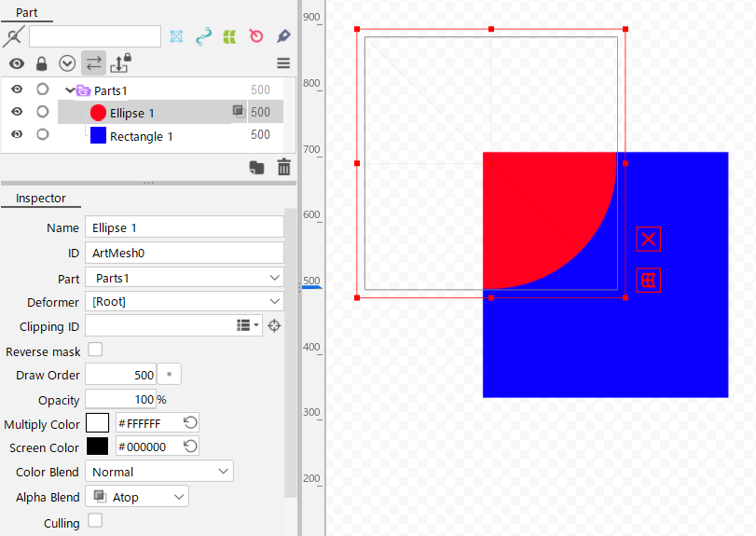Screen dimensions: 756x536
Task: Select Rectangle 1 in the part list
Action: 141,136
